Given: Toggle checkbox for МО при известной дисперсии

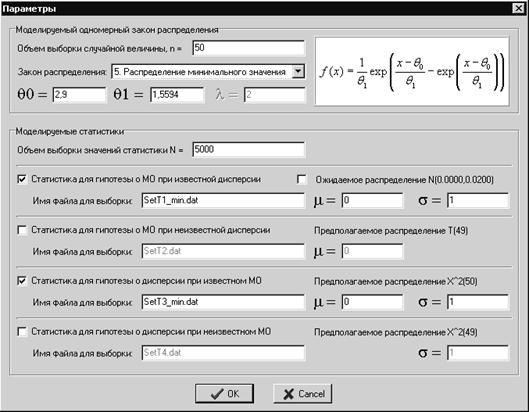Looking at the screenshot, I should click(x=22, y=179).
